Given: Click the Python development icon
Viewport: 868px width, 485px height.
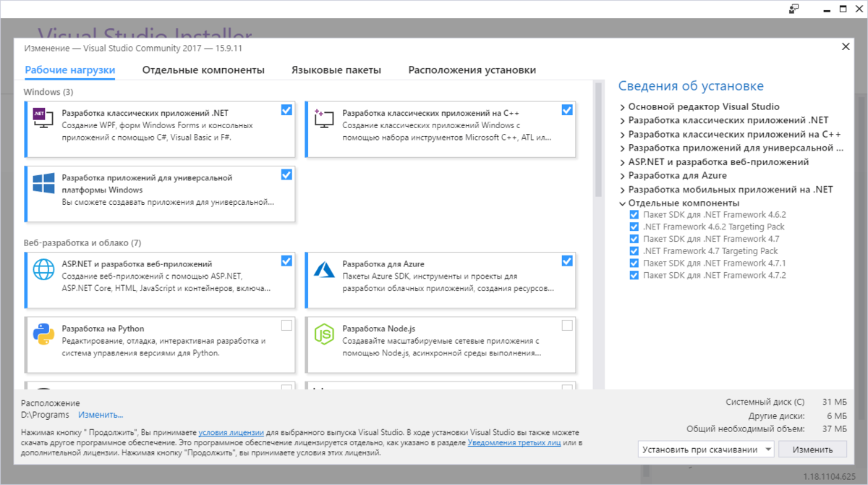Looking at the screenshot, I should click(43, 334).
